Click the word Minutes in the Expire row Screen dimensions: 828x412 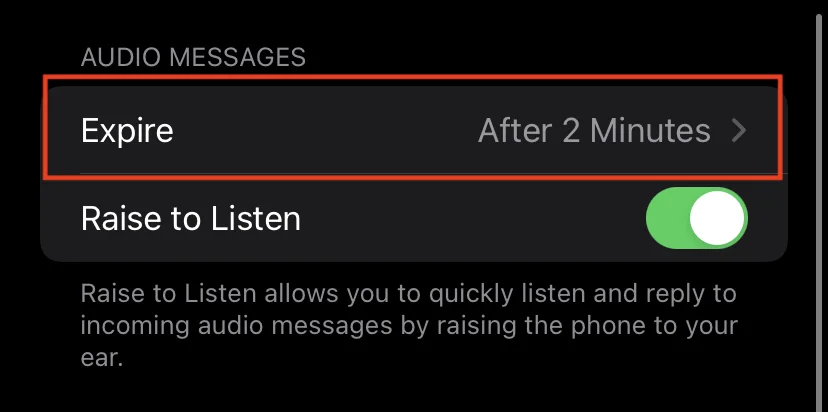[x=650, y=130]
